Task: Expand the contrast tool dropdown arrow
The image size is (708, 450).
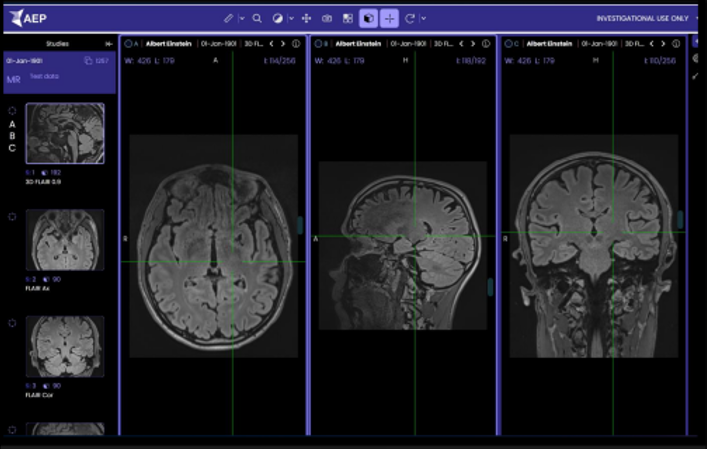Action: 291,18
